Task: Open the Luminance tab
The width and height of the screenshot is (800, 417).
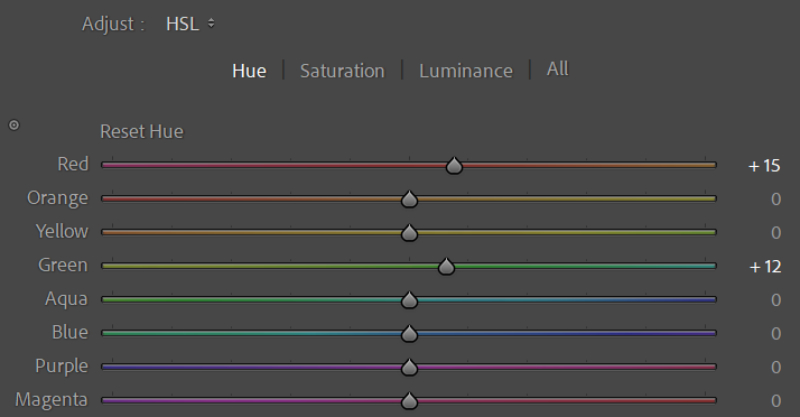Action: 465,71
